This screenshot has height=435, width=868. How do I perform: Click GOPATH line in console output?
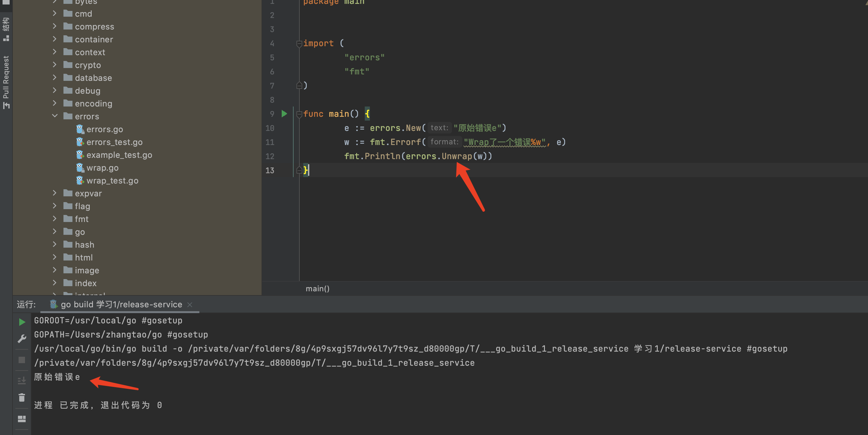[121, 335]
